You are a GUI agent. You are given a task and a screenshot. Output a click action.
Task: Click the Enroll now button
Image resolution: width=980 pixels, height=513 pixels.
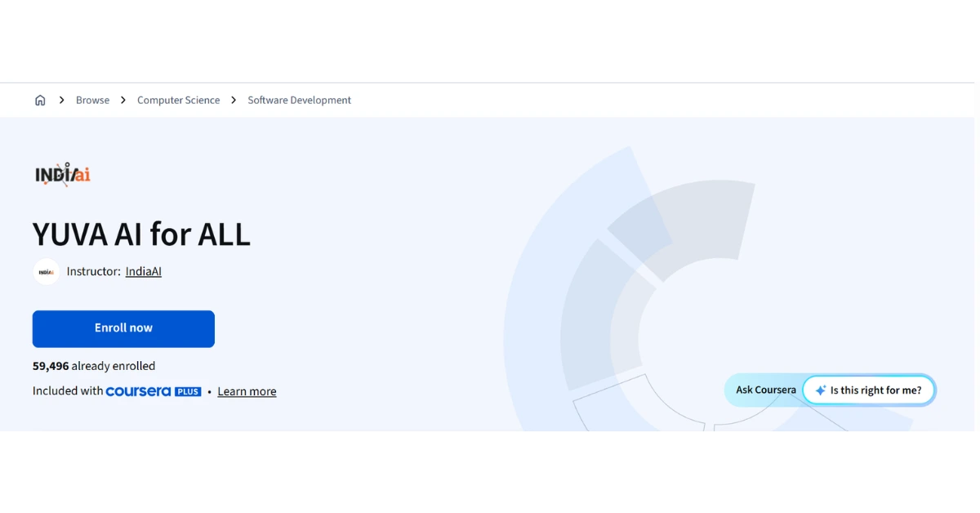click(123, 328)
